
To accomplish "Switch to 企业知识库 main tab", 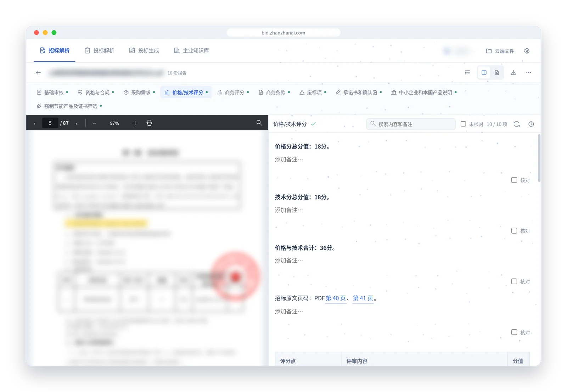I will 191,51.
